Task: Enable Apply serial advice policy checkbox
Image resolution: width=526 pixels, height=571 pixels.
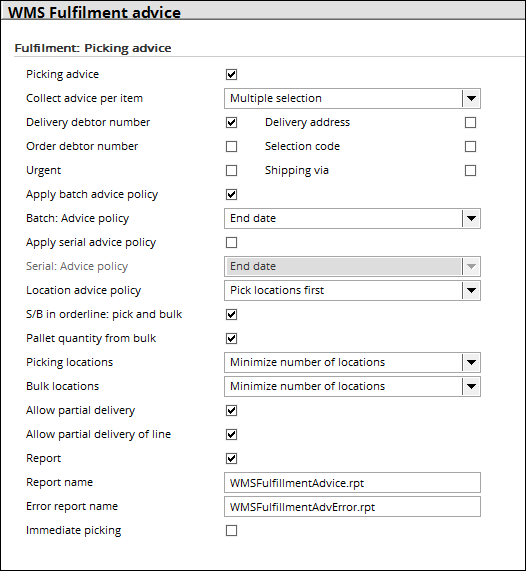Action: (231, 243)
